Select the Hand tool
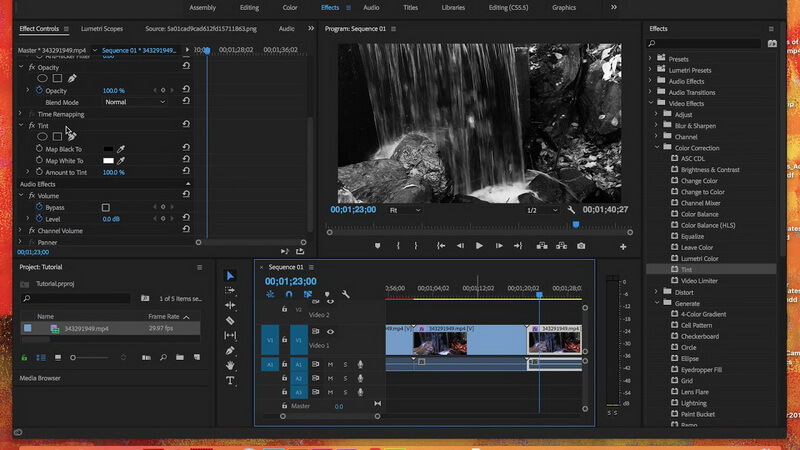 [x=230, y=365]
